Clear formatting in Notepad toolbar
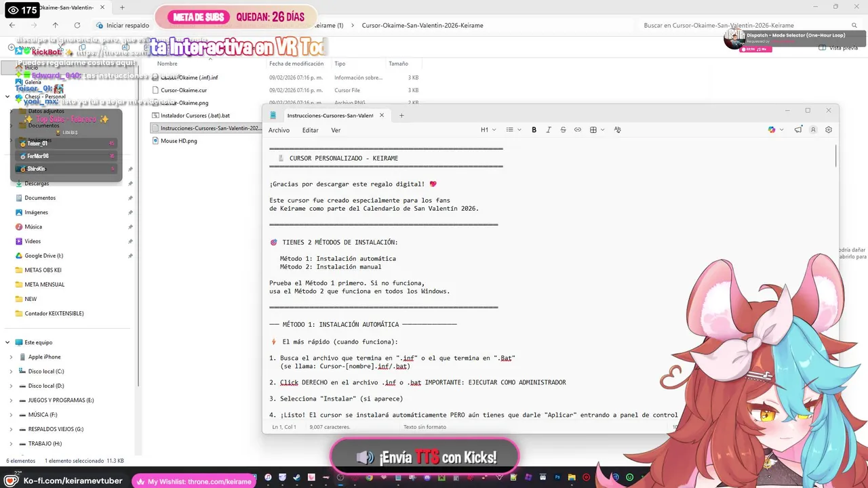This screenshot has width=868, height=488. [617, 129]
